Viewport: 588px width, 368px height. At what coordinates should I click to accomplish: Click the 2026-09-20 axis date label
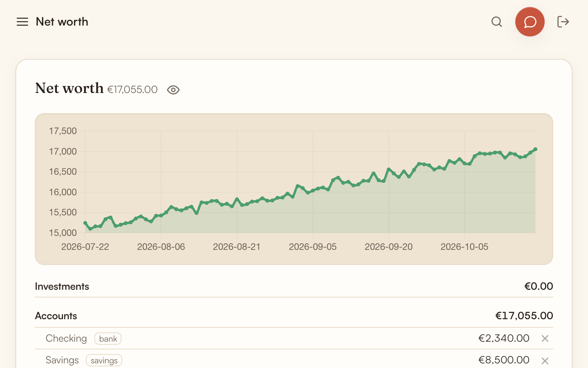389,247
